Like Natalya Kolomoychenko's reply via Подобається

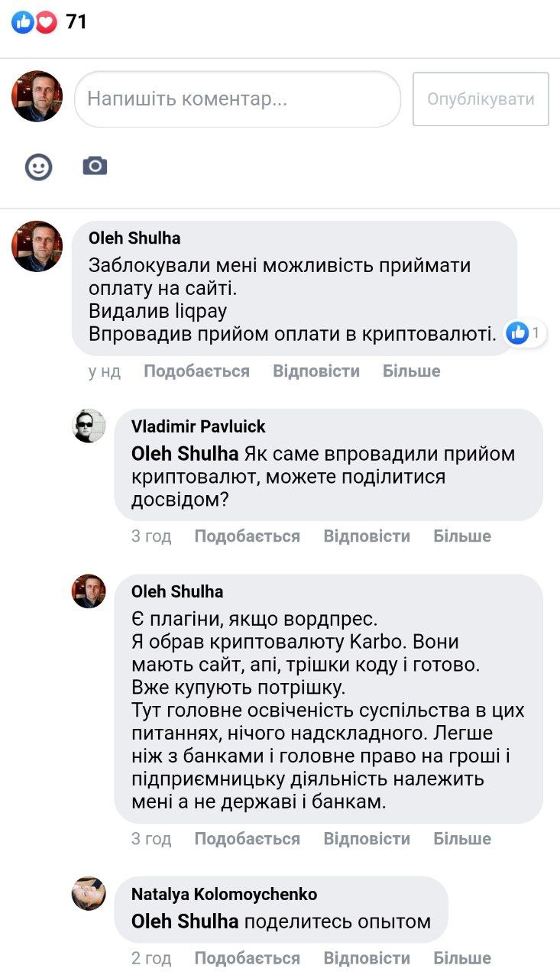pos(247,958)
